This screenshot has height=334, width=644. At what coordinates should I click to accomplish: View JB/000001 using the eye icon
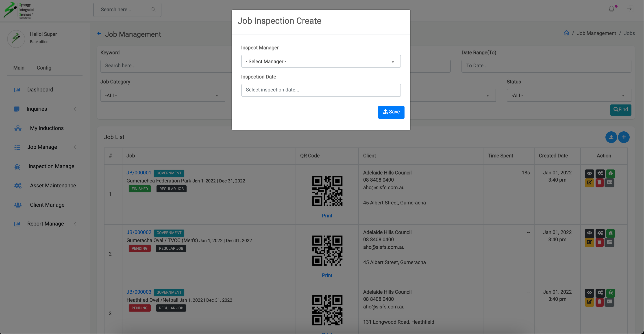(589, 173)
